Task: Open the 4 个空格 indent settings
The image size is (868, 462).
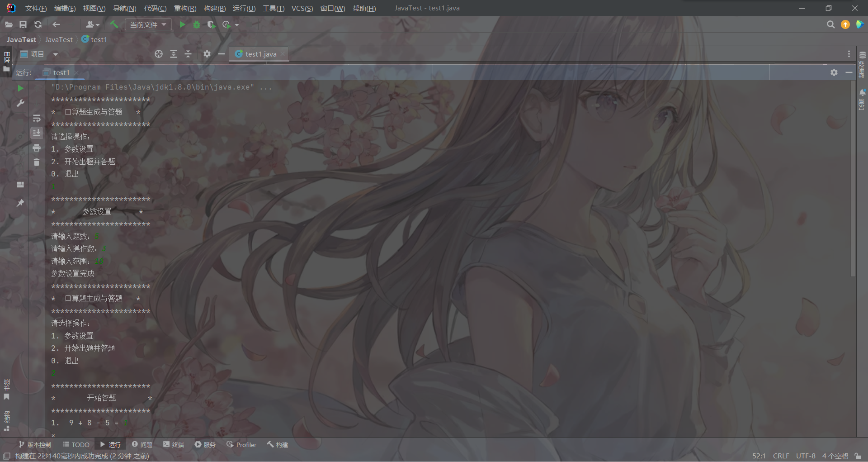Action: pos(835,456)
